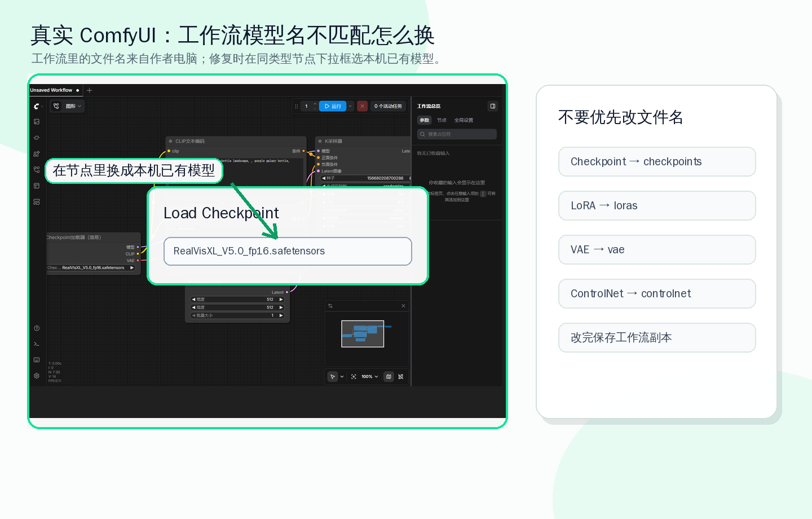Click the batch count stepper arrows
Image resolution: width=812 pixels, height=519 pixels.
[315, 106]
